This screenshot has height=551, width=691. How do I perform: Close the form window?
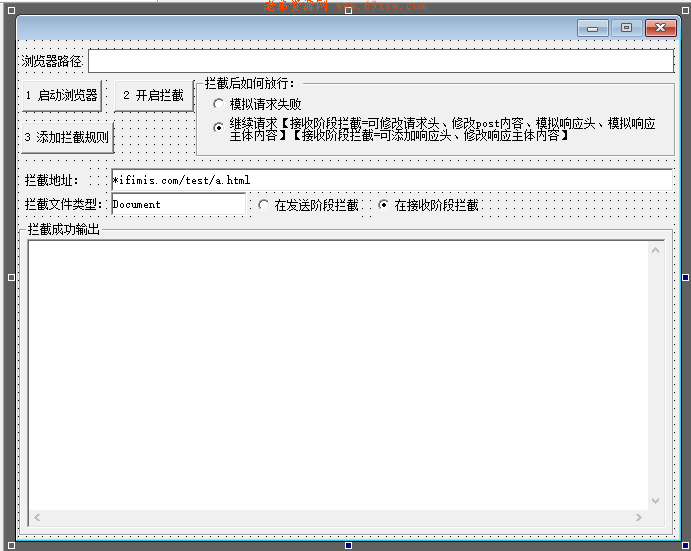click(660, 29)
